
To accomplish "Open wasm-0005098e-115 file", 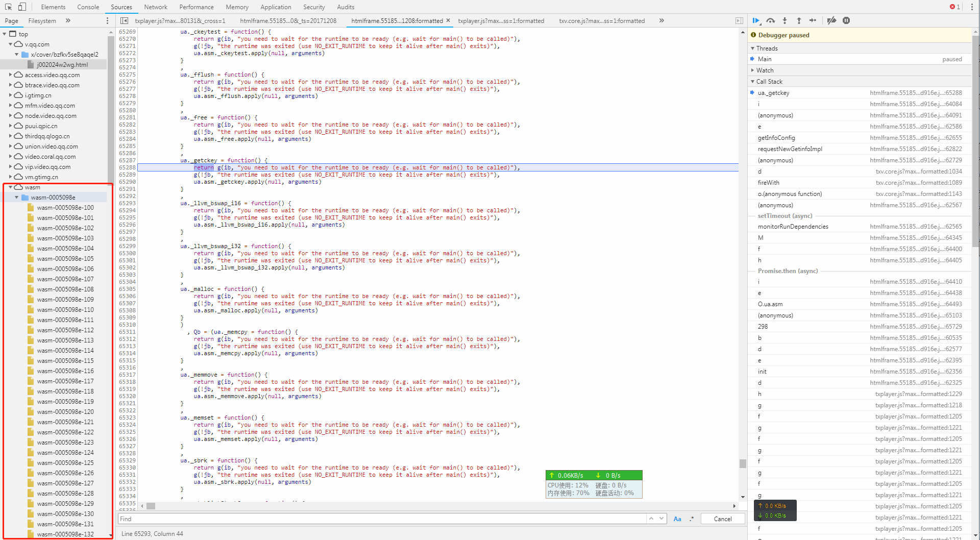I will (x=65, y=360).
